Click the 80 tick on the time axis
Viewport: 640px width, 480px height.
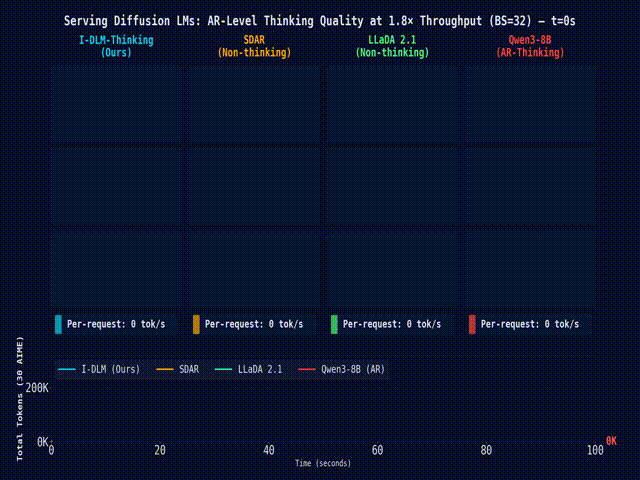tap(486, 450)
